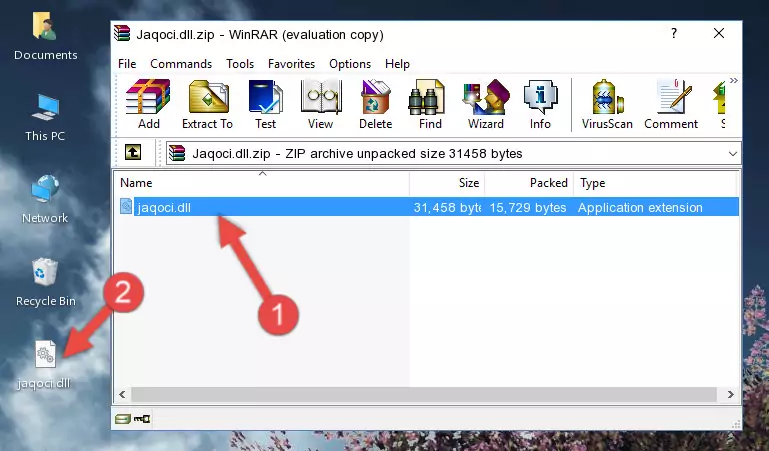Screen dimensions: 769x451
Task: Open the Favorites menu
Action: [x=291, y=64]
